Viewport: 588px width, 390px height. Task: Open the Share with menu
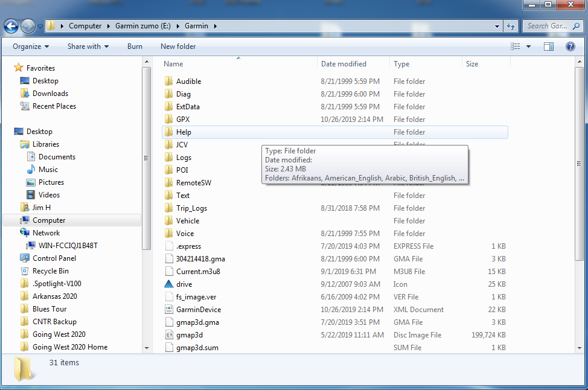click(x=88, y=46)
